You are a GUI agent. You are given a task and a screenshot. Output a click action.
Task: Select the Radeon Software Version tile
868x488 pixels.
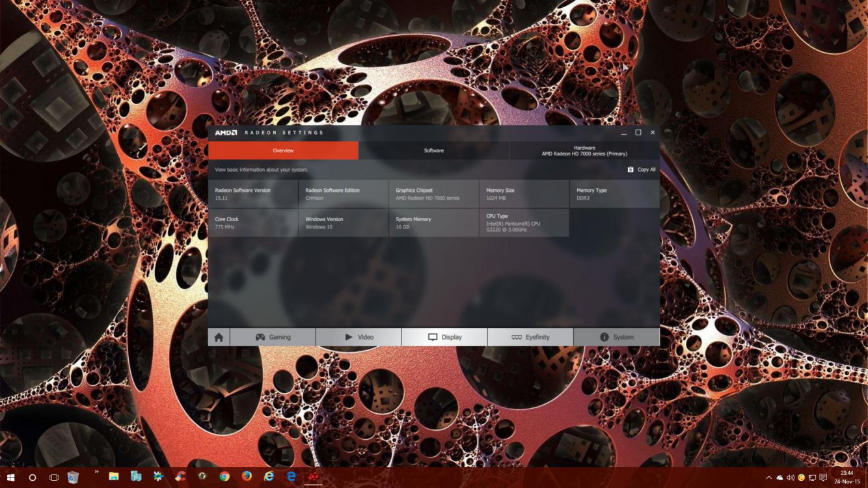pos(252,194)
